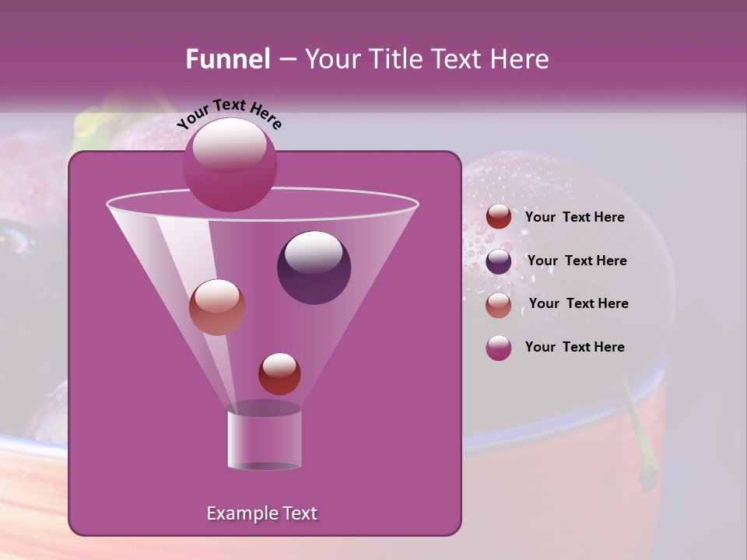Click the dark purple legend bullet sphere
747x560 pixels.
point(498,260)
